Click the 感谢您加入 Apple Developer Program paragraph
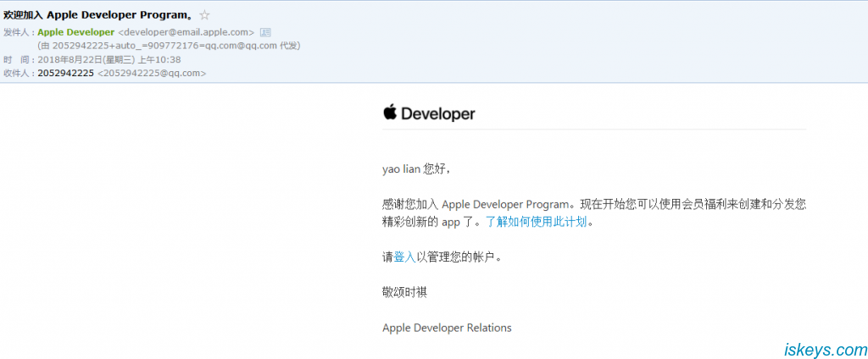 click(593, 204)
